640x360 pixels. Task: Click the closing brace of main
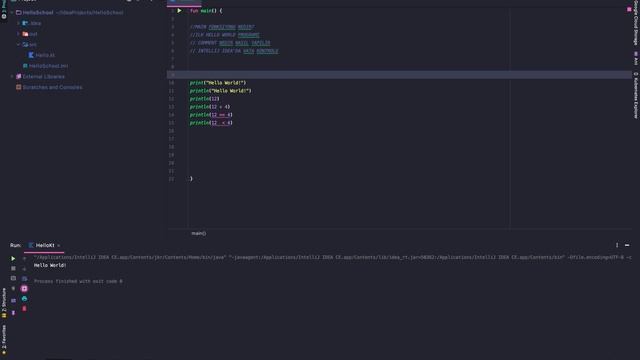coord(191,179)
